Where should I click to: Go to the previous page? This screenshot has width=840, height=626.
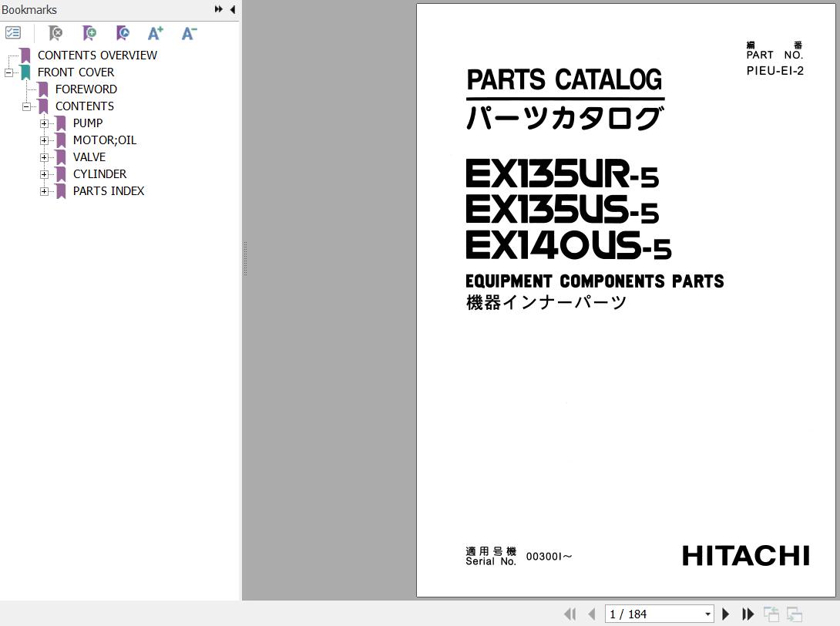point(591,614)
